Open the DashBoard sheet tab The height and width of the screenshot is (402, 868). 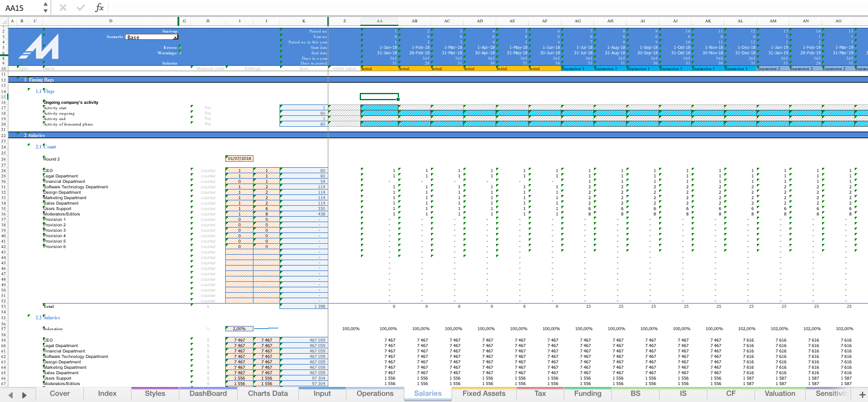pos(208,394)
